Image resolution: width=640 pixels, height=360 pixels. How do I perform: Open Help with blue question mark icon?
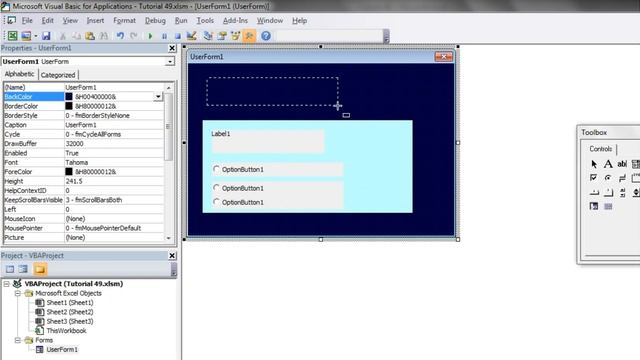[x=266, y=36]
